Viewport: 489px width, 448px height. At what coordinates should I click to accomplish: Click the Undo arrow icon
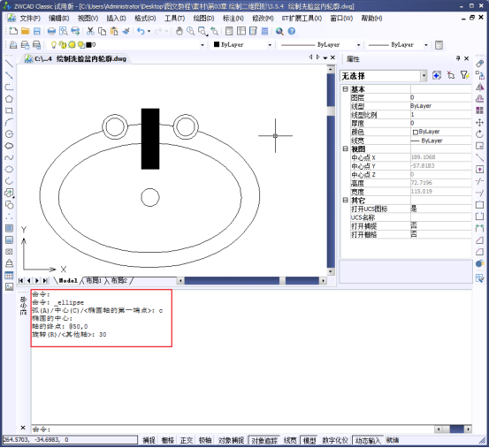(x=141, y=31)
